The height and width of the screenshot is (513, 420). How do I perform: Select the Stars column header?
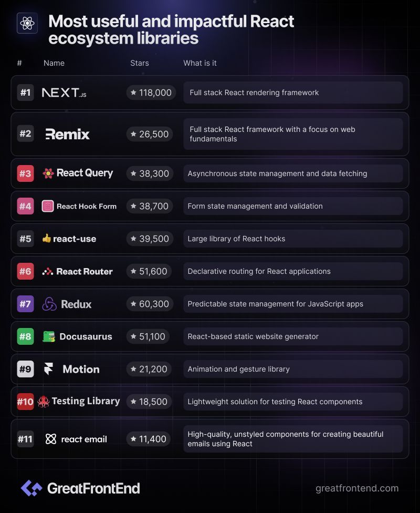pos(140,63)
